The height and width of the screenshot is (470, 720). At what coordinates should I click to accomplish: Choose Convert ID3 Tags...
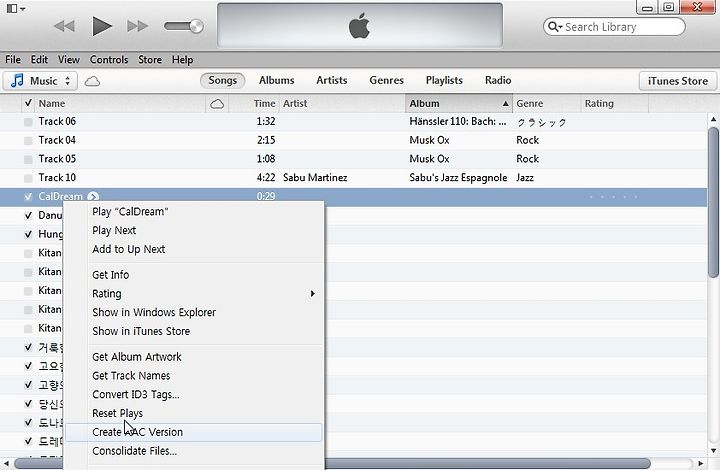click(194, 395)
